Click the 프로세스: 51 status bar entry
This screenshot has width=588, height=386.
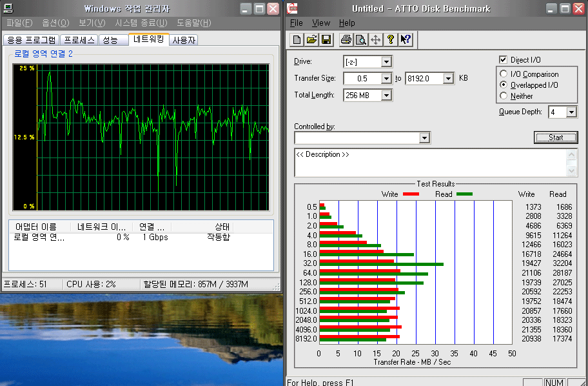tap(26, 284)
